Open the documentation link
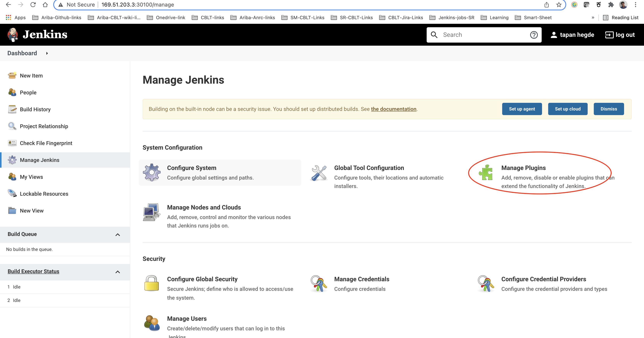 [393, 109]
